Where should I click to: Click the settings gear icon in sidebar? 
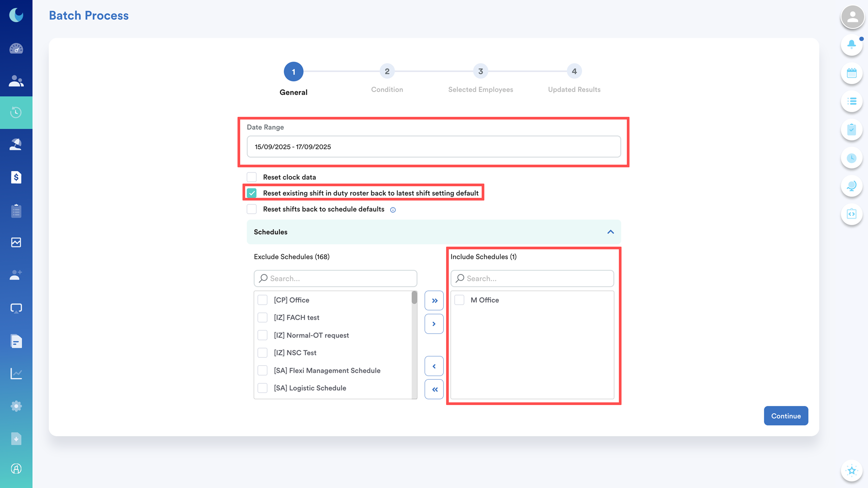16,406
